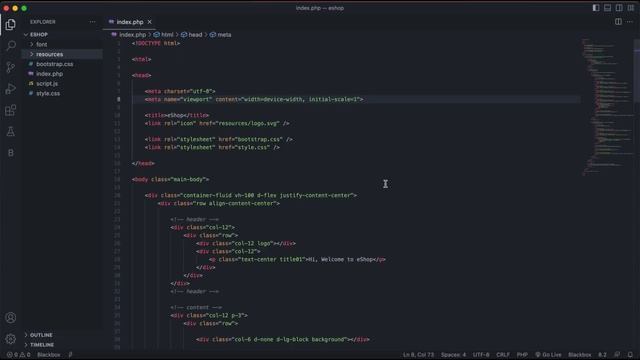
Task: Toggle the bottom panel layout icon
Action: coord(607,8)
